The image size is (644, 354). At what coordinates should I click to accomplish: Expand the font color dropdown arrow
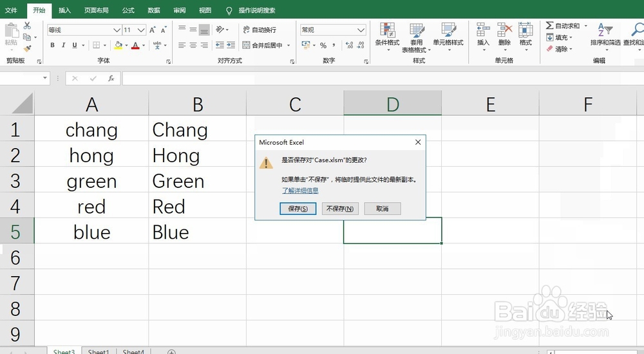[144, 46]
